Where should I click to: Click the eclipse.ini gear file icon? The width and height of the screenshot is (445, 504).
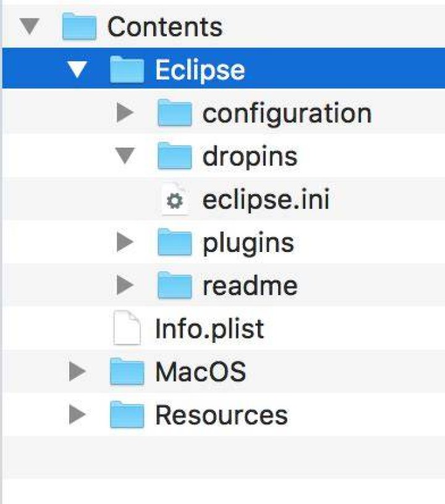click(174, 199)
